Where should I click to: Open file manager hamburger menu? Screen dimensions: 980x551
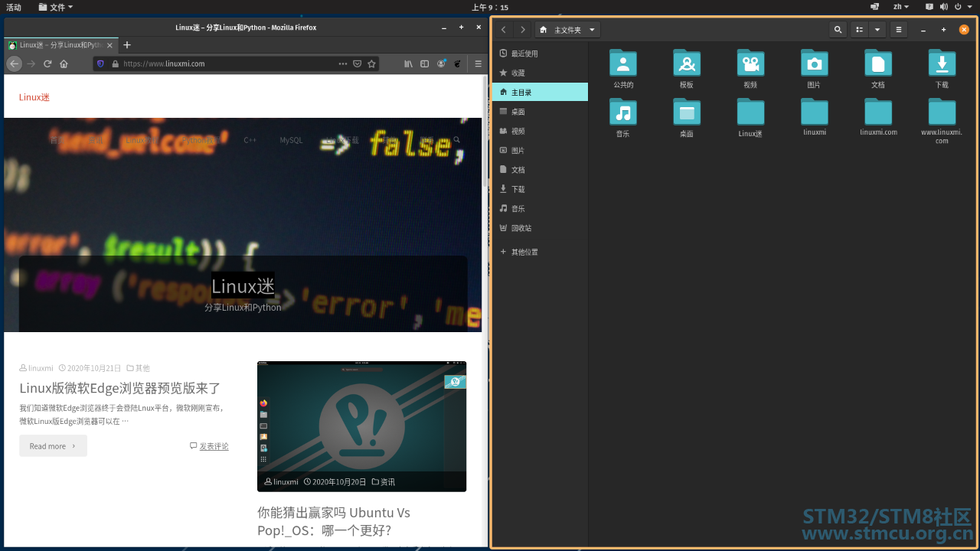pyautogui.click(x=899, y=30)
